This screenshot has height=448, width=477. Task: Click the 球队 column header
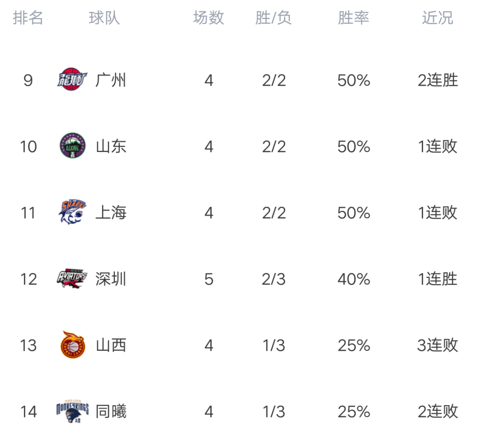[104, 18]
